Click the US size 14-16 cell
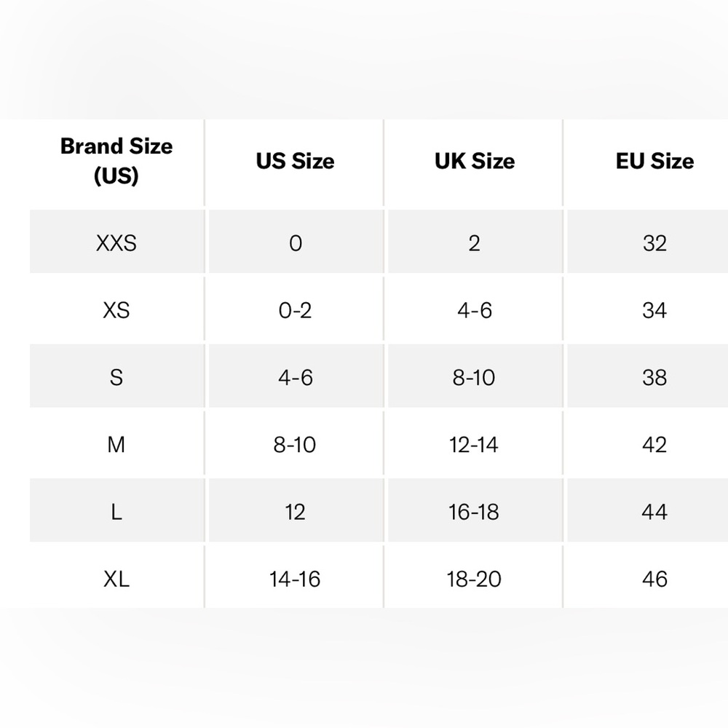 pyautogui.click(x=296, y=579)
